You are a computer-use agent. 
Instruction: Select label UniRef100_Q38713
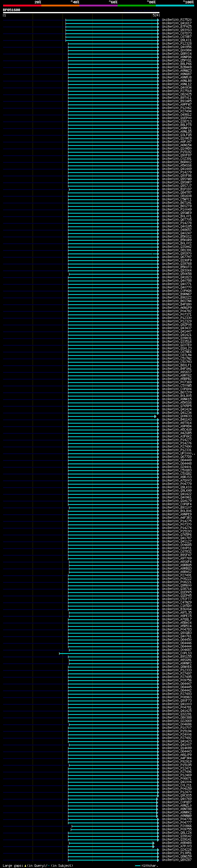coord(176,121)
